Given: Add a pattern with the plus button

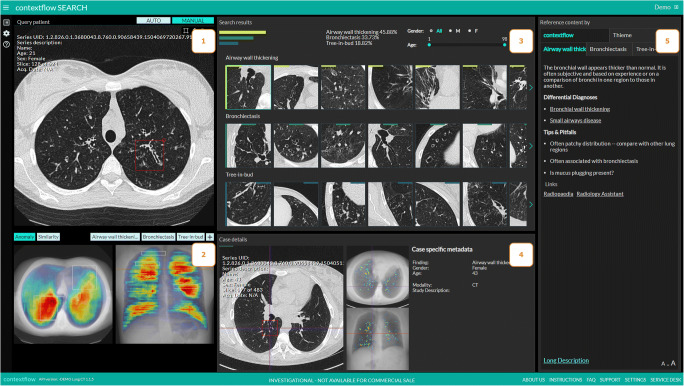Looking at the screenshot, I should coord(210,237).
